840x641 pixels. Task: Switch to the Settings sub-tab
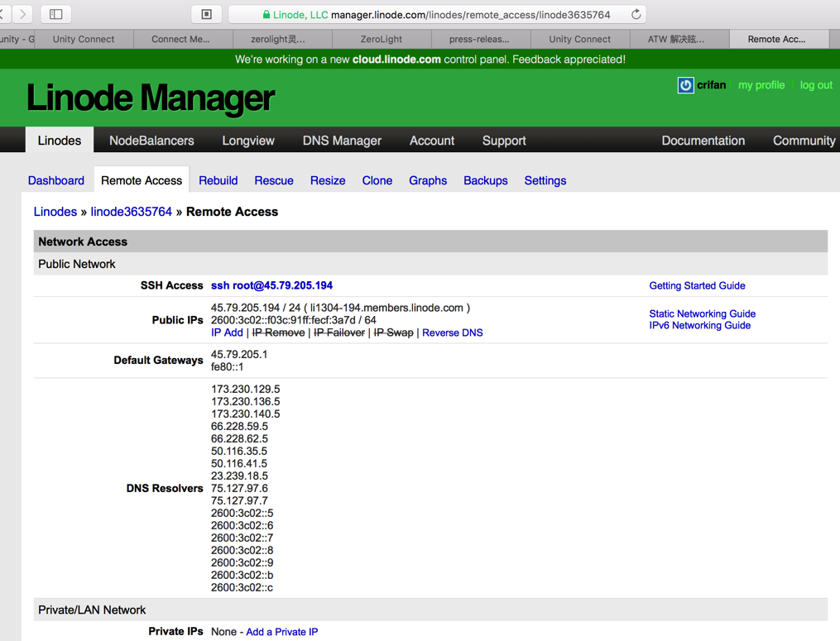(x=545, y=180)
